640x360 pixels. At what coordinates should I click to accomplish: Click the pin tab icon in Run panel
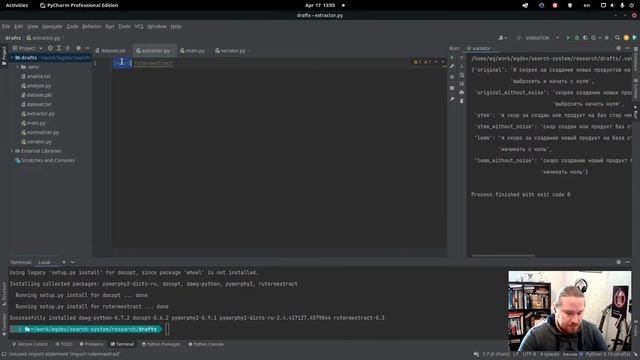coord(452,99)
